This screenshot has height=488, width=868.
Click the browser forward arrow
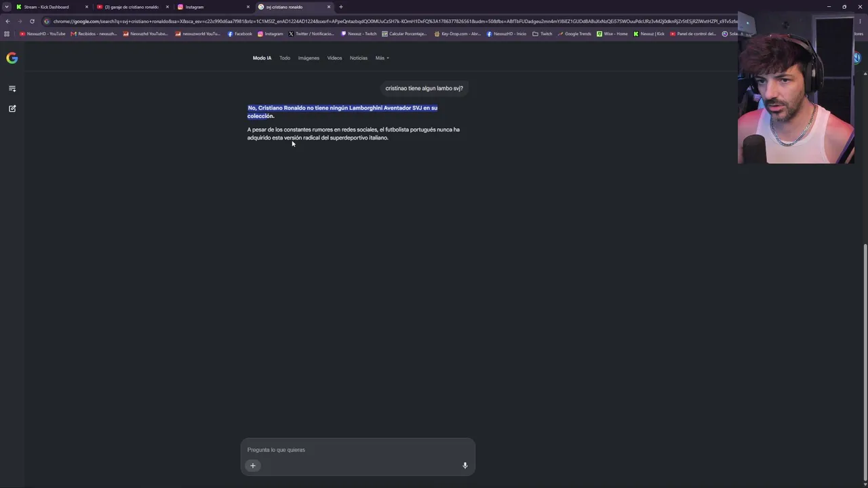tap(20, 21)
